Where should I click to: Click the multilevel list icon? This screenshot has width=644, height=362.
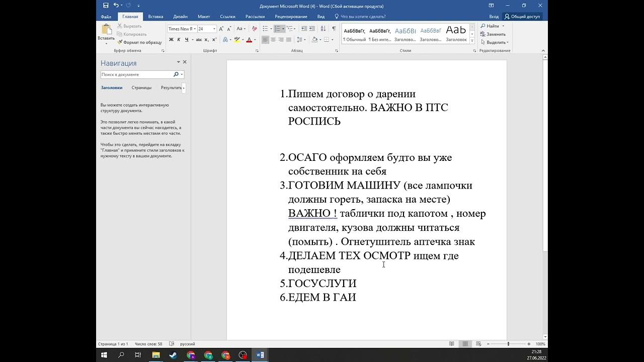tap(290, 29)
